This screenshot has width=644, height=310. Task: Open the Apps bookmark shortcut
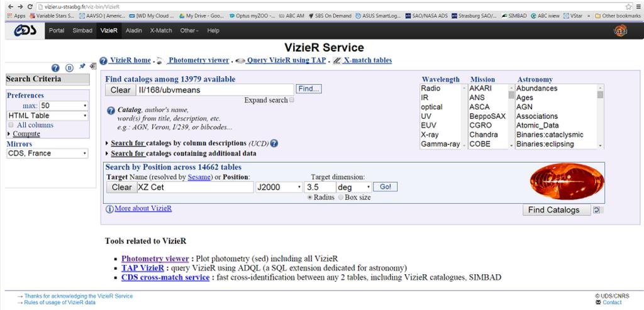click(16, 16)
